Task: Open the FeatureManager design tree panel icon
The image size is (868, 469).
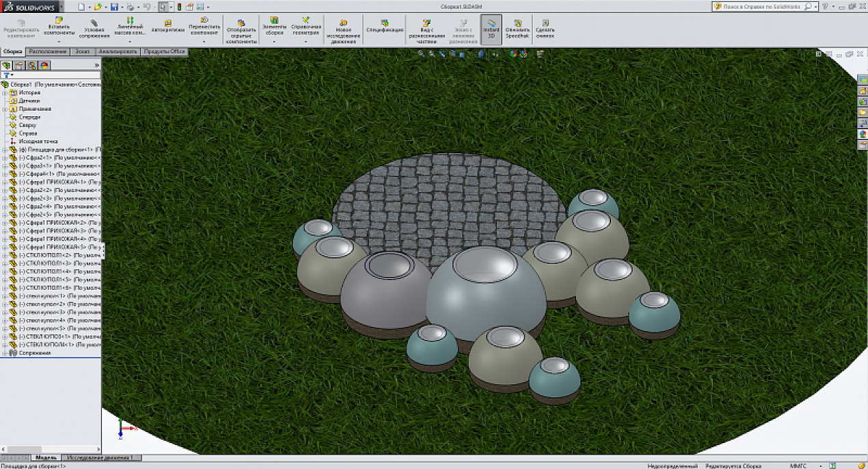Action: 8,65
